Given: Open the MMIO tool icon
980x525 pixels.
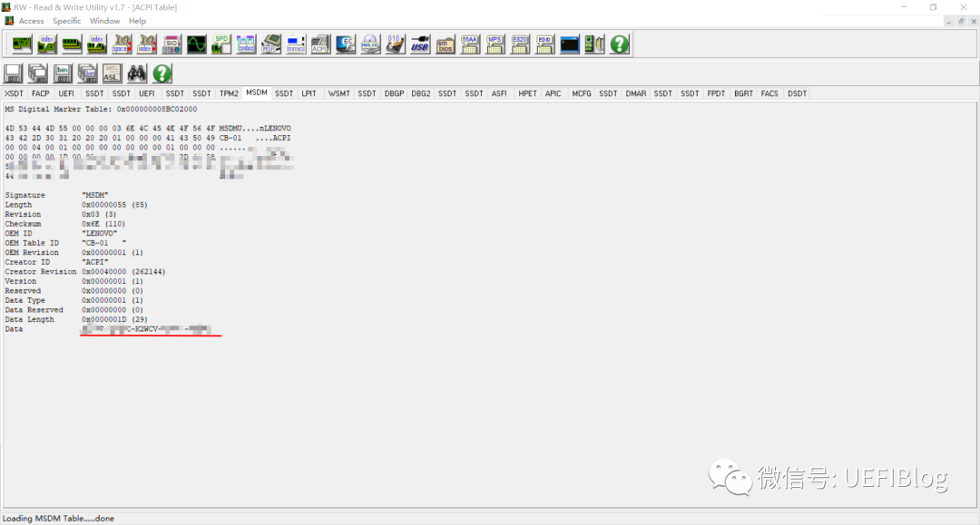Looking at the screenshot, I should click(296, 44).
